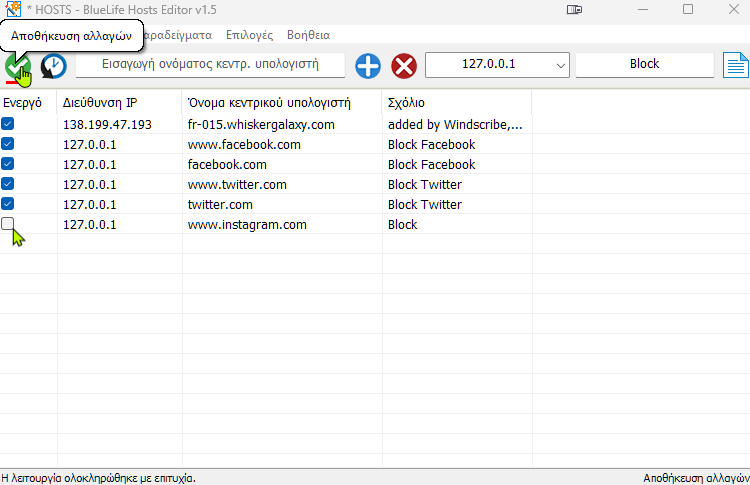This screenshot has width=750, height=485.
Task: Minimize the Hosts Editor window
Action: click(643, 10)
